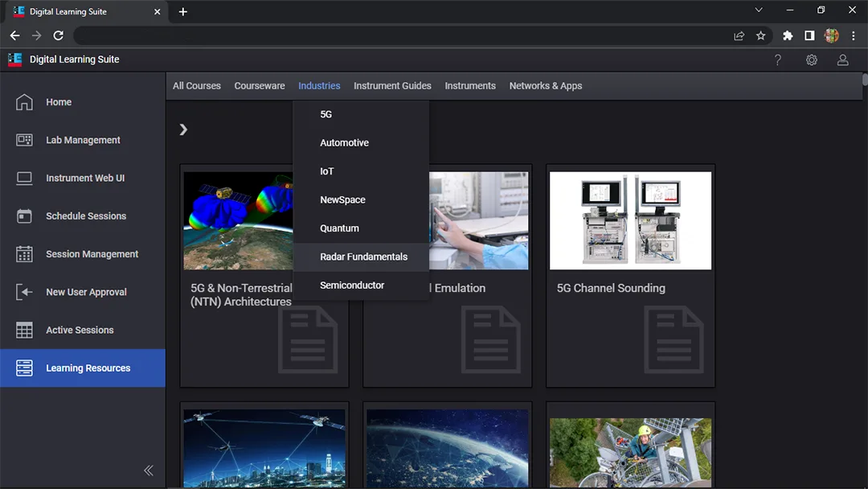The height and width of the screenshot is (489, 868).
Task: Select the Instrument Guides tab
Action: click(x=392, y=86)
